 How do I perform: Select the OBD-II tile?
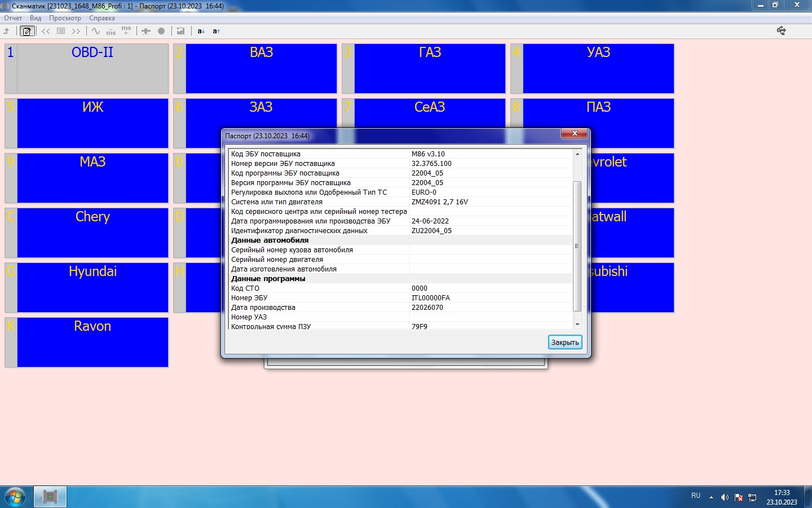click(92, 68)
